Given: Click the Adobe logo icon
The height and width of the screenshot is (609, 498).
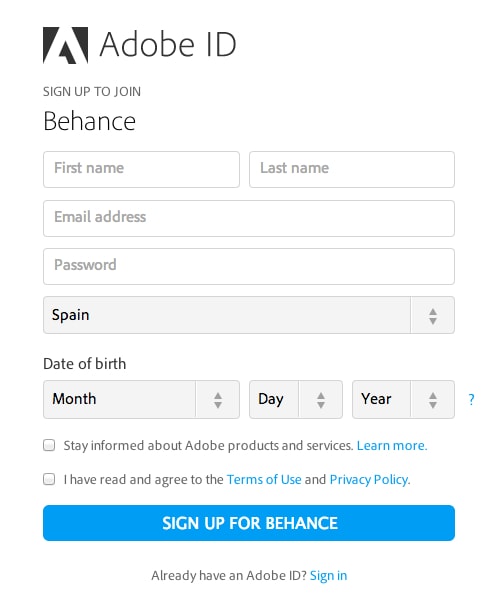Looking at the screenshot, I should tap(65, 45).
